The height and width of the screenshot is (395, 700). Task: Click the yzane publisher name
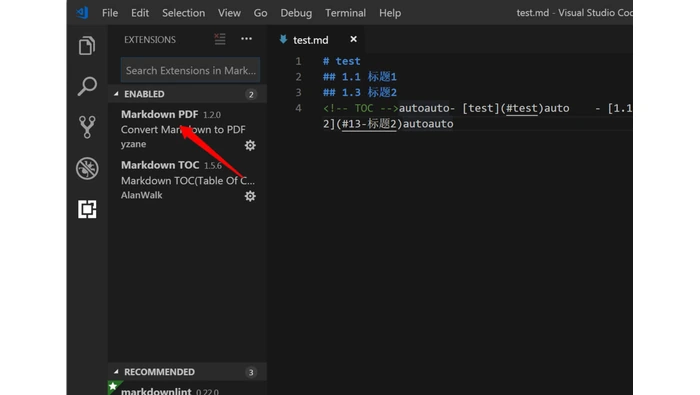click(x=133, y=144)
